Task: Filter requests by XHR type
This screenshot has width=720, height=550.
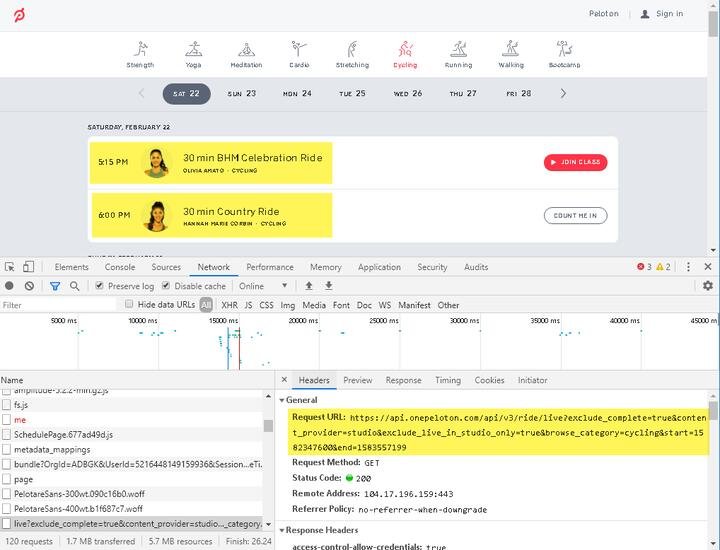Action: point(229,305)
